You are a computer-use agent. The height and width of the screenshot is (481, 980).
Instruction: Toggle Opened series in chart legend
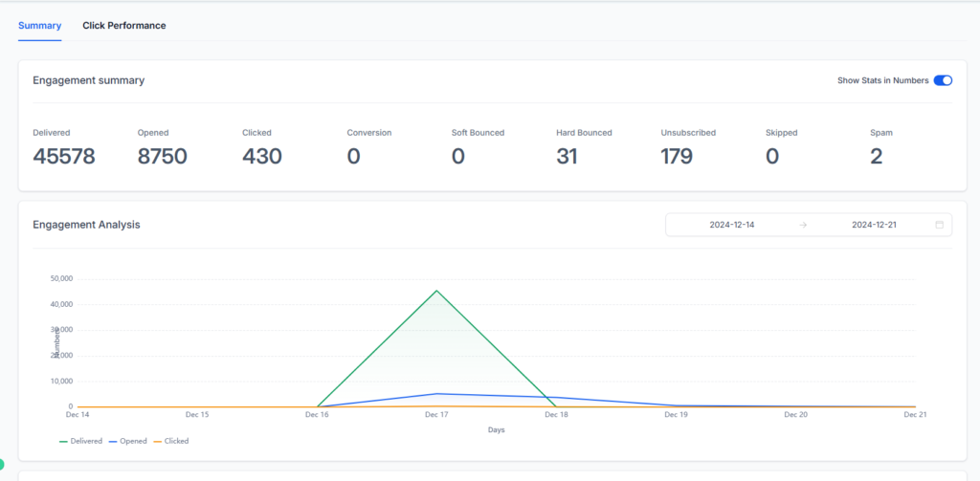click(x=128, y=441)
